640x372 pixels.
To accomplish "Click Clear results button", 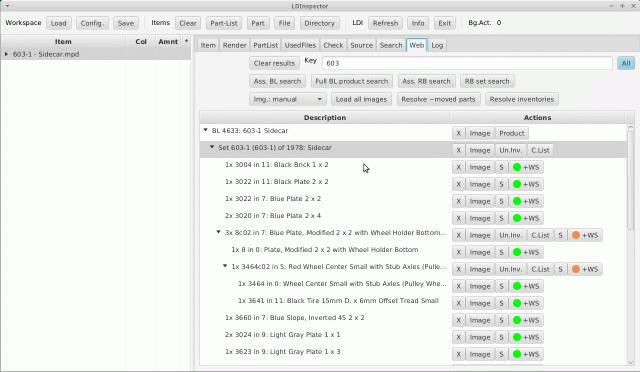I will 274,63.
